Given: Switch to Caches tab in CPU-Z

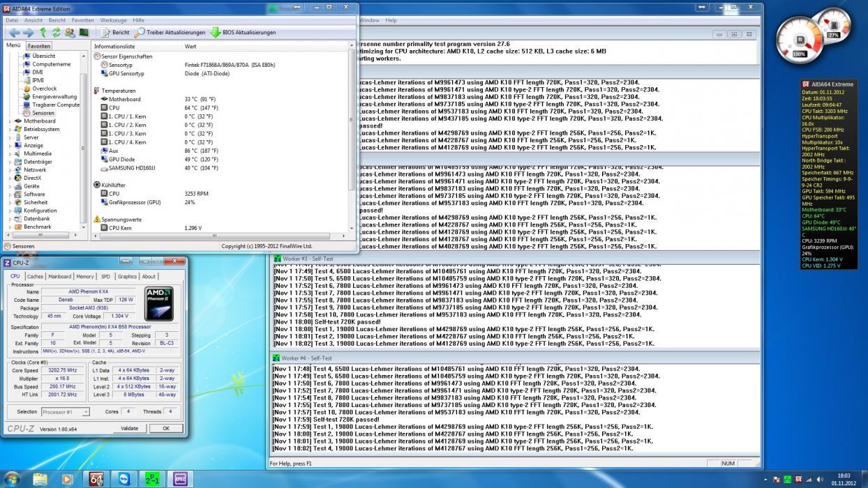Looking at the screenshot, I should (35, 277).
